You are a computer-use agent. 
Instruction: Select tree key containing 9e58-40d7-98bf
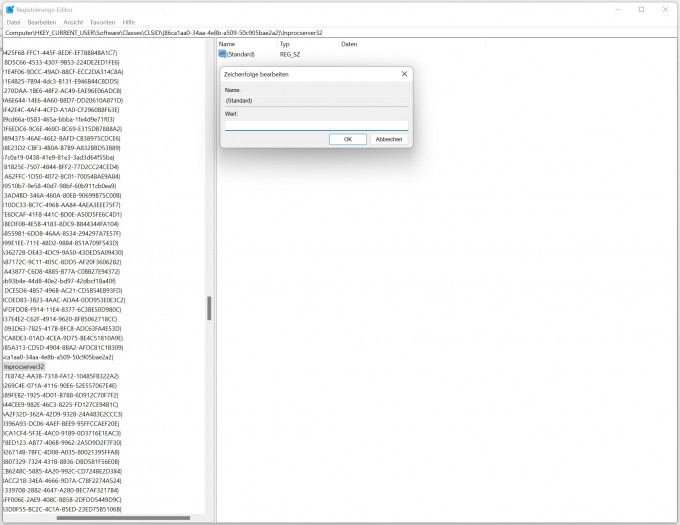click(x=60, y=186)
